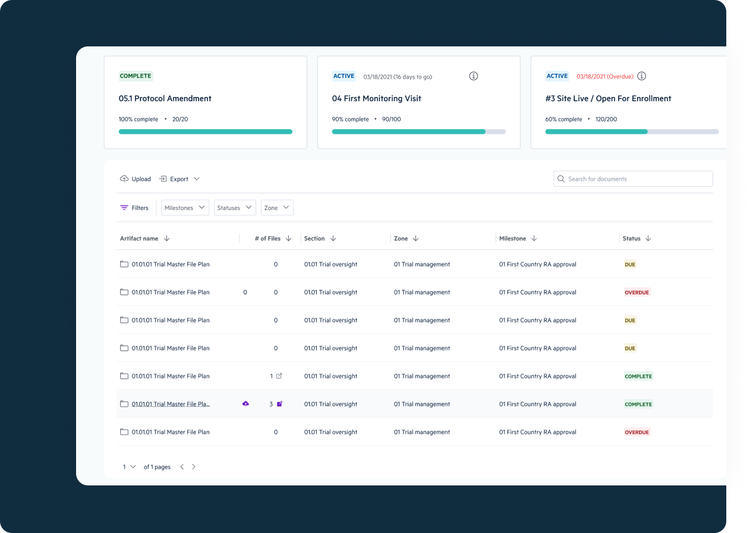Screen dimensions: 756x533
Task: Open the Statuses filter dropdown
Action: point(235,208)
